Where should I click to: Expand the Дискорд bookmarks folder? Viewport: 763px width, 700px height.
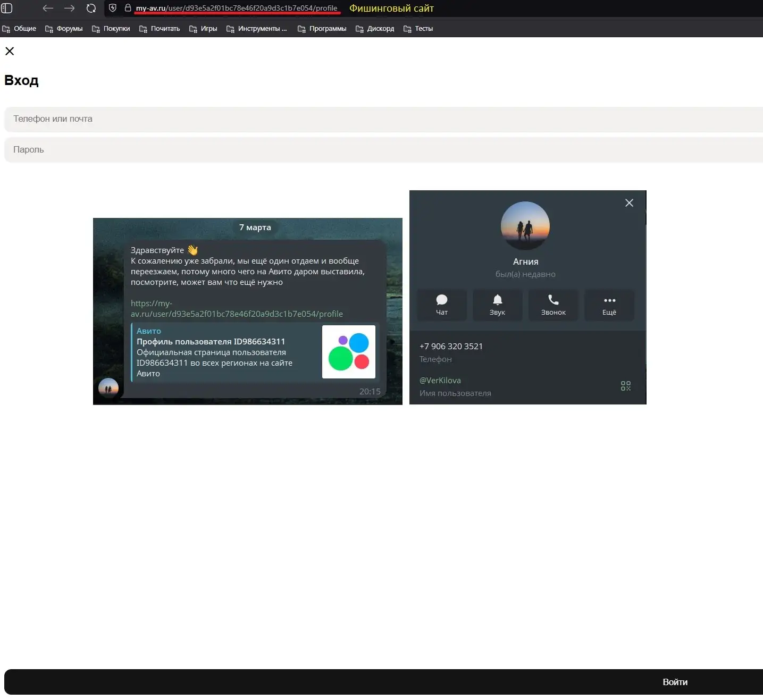point(375,29)
